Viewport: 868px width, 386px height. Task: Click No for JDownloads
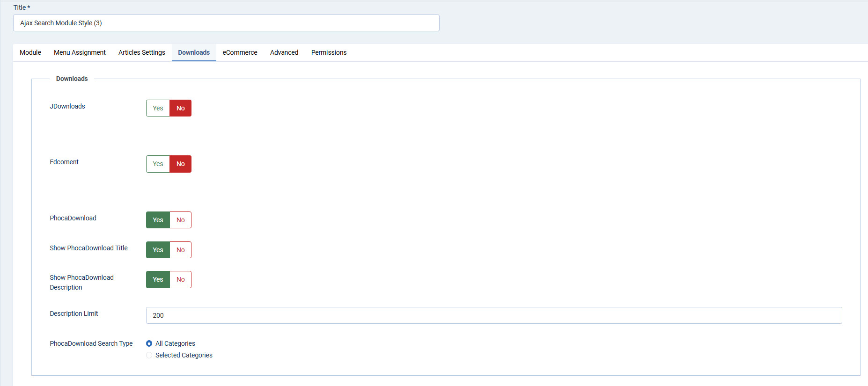[180, 108]
